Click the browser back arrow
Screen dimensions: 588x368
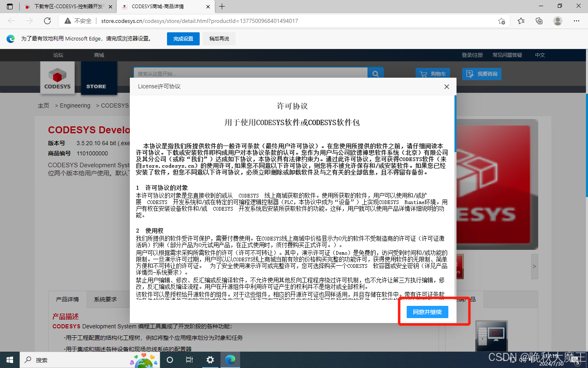click(x=11, y=21)
